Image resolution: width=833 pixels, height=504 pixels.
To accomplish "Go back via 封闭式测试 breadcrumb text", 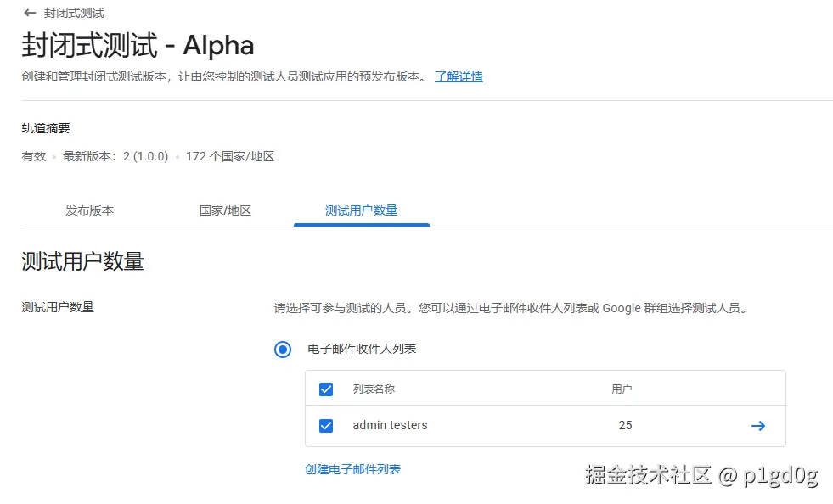I will [74, 13].
